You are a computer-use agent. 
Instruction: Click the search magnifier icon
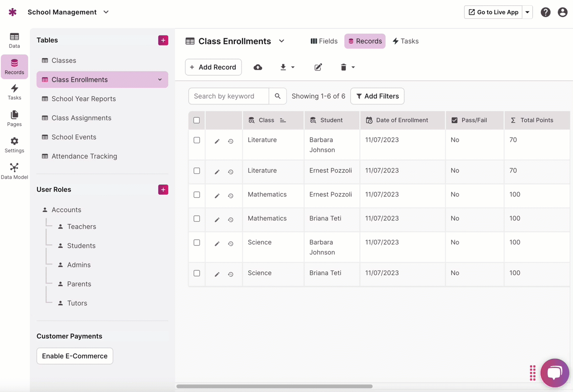point(277,96)
